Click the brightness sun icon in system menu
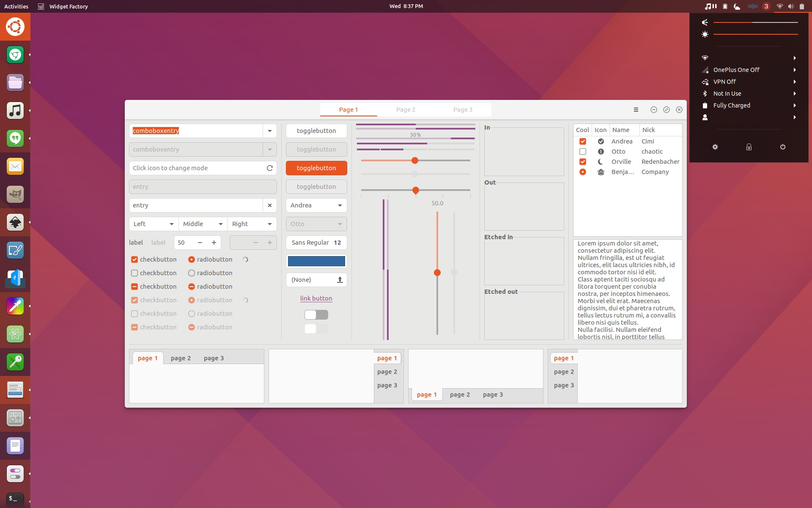812x508 pixels. pyautogui.click(x=705, y=34)
